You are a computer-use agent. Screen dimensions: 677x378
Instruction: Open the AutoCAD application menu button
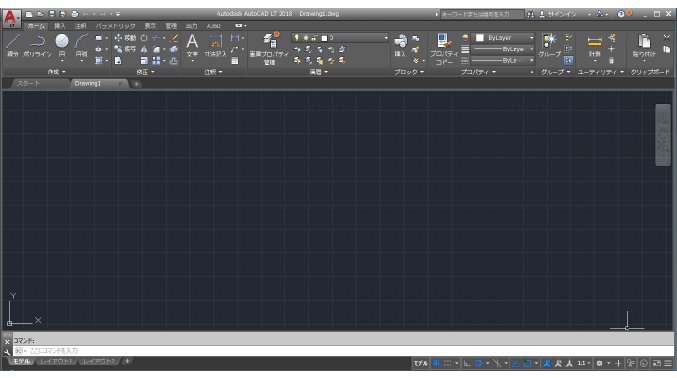(11, 18)
